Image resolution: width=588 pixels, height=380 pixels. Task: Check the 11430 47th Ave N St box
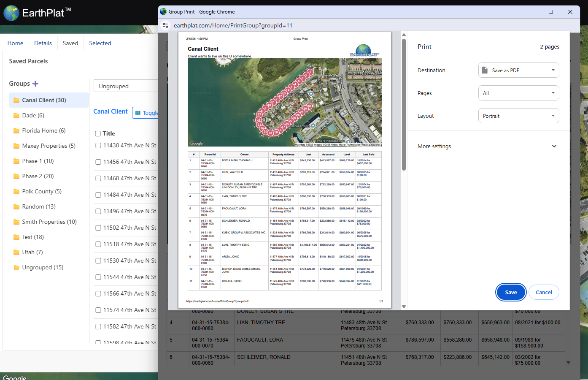pyautogui.click(x=98, y=146)
